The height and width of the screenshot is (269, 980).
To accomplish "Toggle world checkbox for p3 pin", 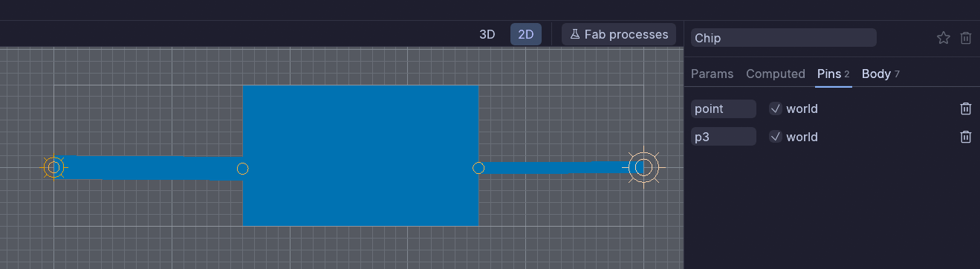I will click(776, 137).
